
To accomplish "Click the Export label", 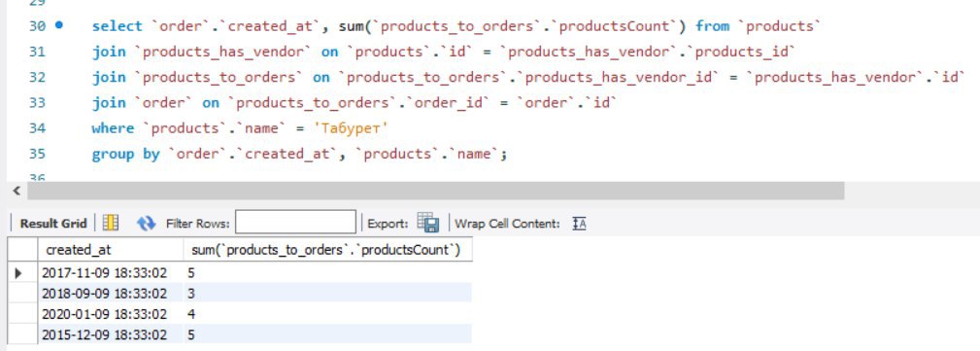I will pyautogui.click(x=388, y=224).
